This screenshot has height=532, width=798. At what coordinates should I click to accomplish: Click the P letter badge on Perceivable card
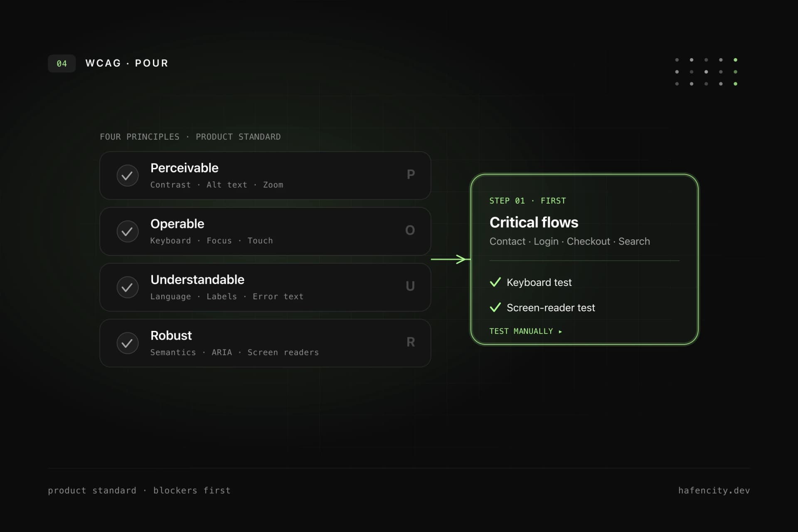click(x=411, y=175)
